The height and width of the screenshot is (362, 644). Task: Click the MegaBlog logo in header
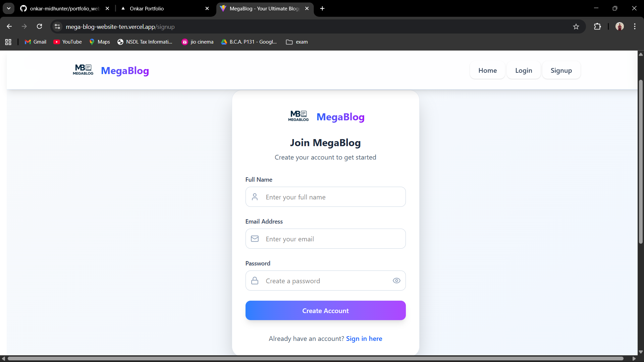coord(111,70)
